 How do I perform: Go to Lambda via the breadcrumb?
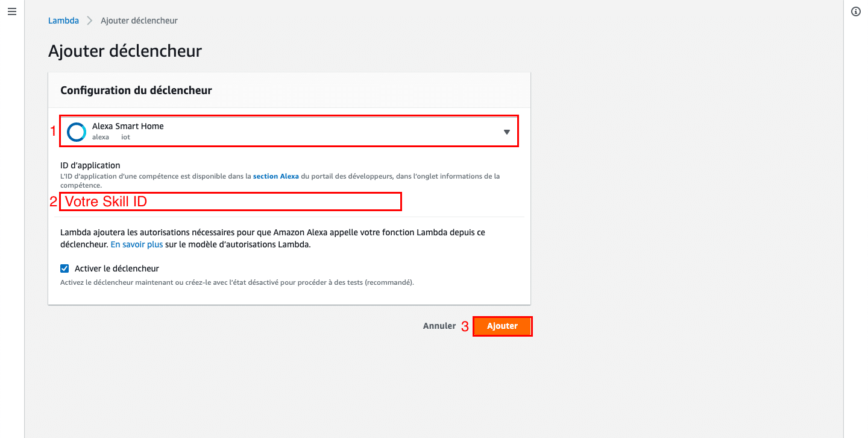63,21
